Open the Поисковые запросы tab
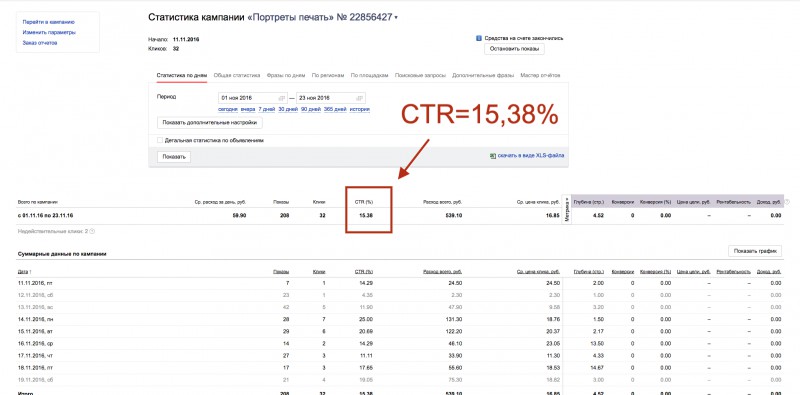The height and width of the screenshot is (395, 800). [x=420, y=76]
